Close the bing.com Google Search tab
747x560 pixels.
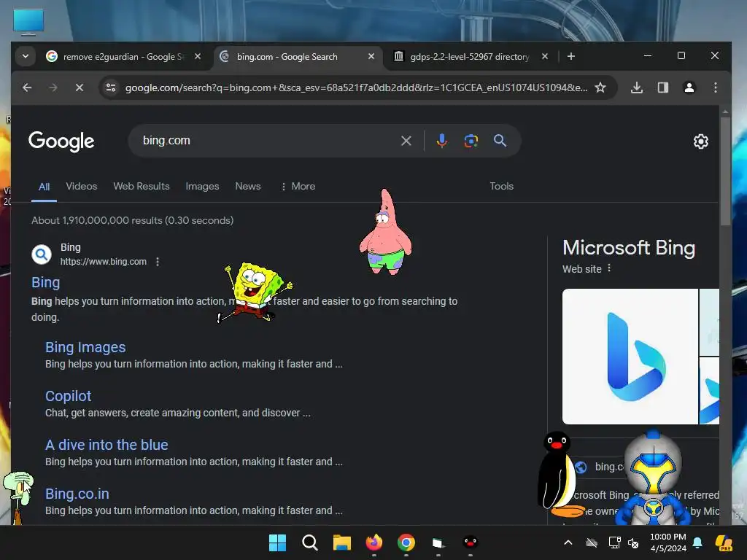pos(371,56)
